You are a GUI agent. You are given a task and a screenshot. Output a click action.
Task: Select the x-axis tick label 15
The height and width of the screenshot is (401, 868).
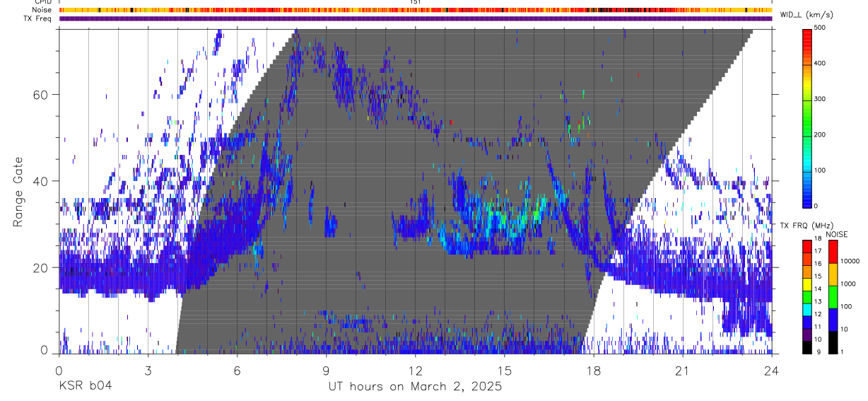point(505,371)
